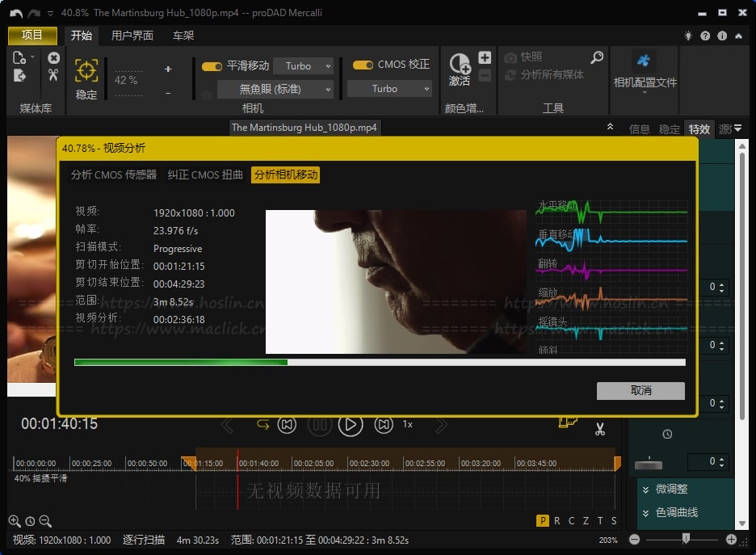Click the import media file icon
Screen dimensions: 756x555
[19, 57]
